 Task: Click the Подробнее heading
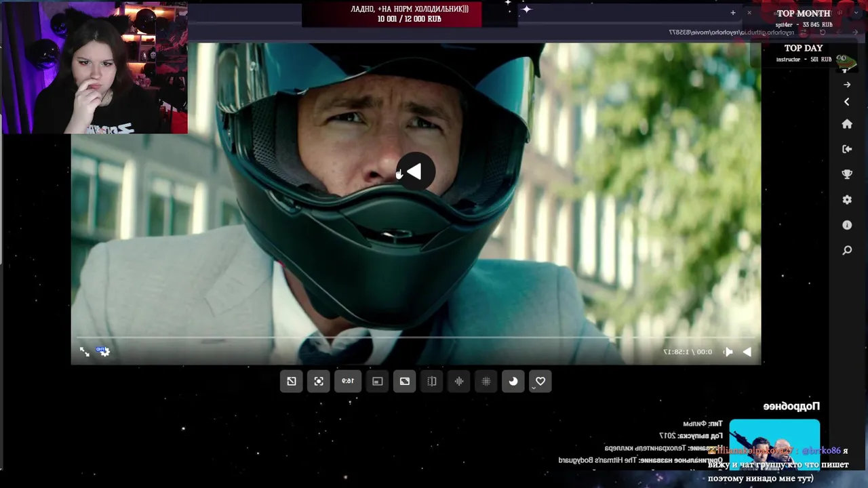point(791,407)
